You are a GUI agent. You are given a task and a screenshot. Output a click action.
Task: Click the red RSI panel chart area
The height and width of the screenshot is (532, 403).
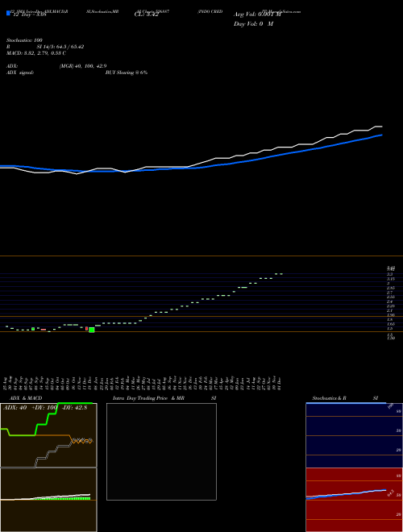tap(354, 500)
